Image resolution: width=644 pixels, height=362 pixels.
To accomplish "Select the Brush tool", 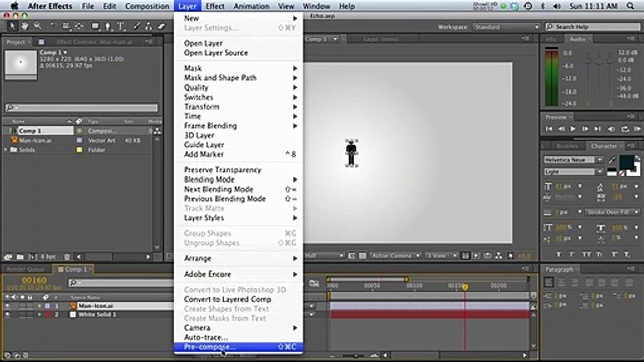I will [137, 26].
